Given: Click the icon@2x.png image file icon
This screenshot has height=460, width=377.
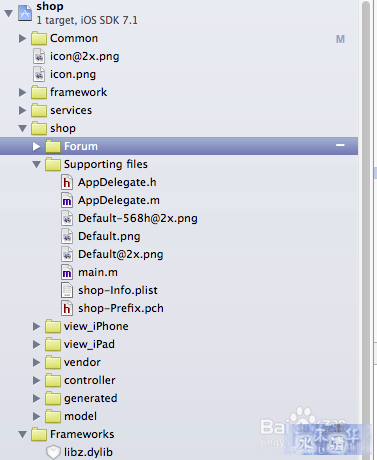Looking at the screenshot, I should pyautogui.click(x=39, y=56).
